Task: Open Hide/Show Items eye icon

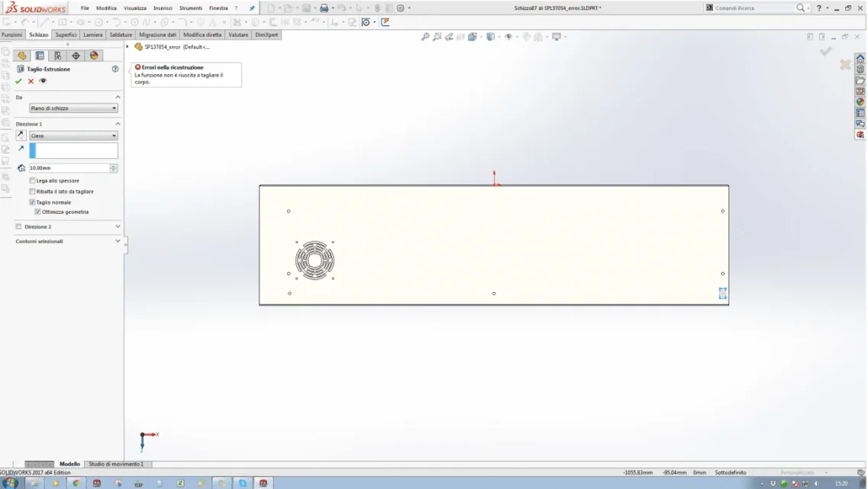Action: tap(508, 37)
